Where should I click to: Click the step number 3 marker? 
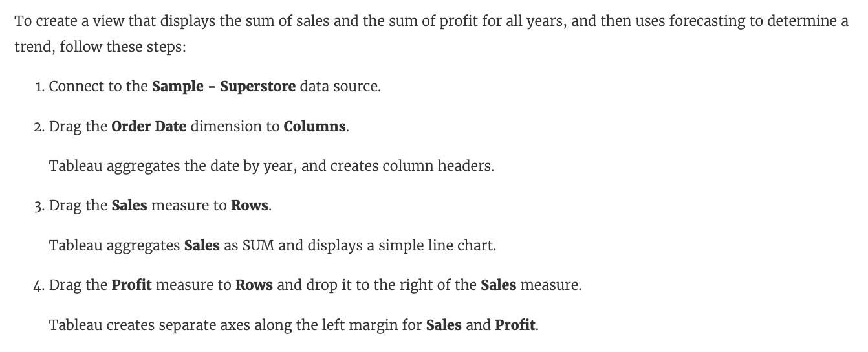click(x=40, y=206)
